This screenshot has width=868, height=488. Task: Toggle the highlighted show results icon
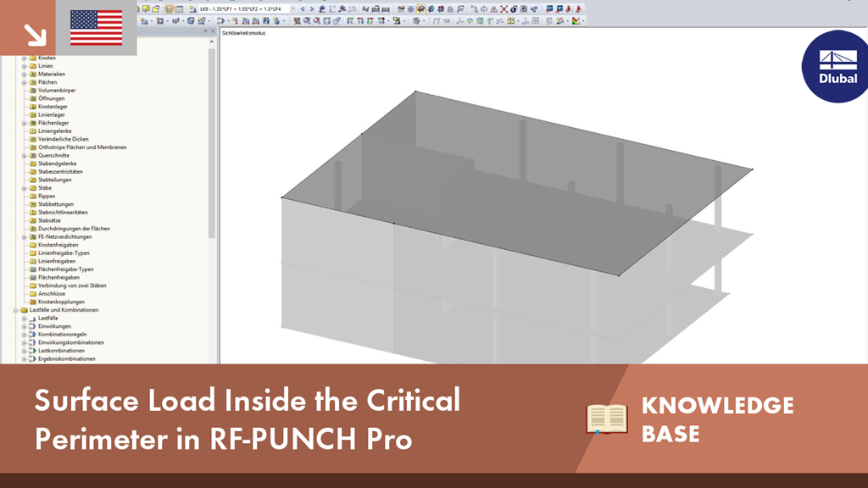pyautogui.click(x=420, y=8)
